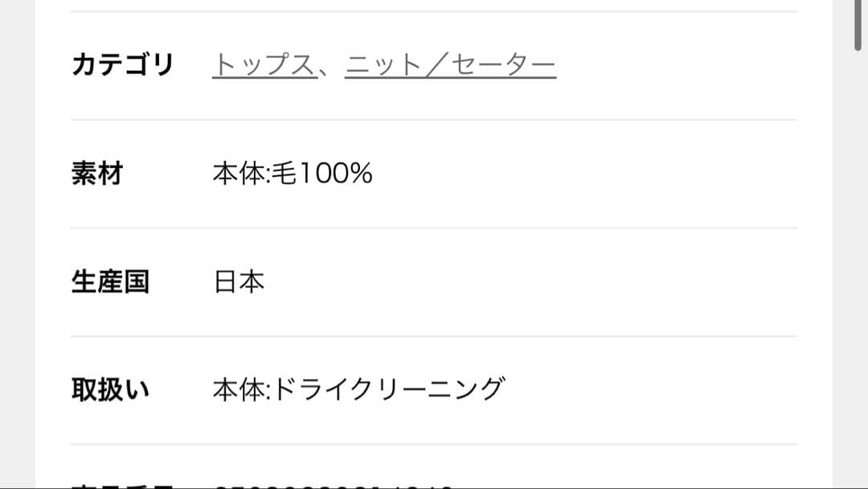Select the 日本 country value
This screenshot has width=868, height=489.
239,281
